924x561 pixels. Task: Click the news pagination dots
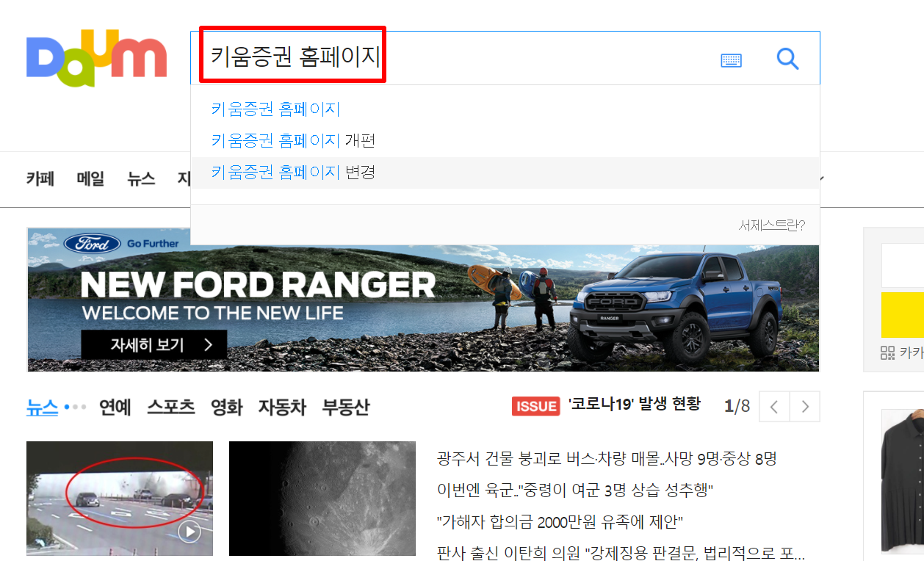[x=75, y=407]
